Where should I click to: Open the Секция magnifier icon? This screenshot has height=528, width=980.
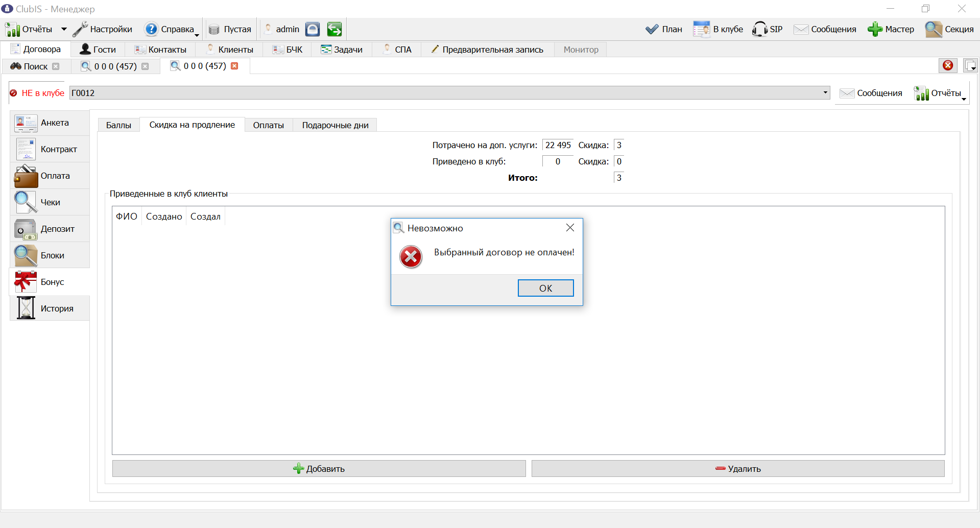[x=934, y=29]
